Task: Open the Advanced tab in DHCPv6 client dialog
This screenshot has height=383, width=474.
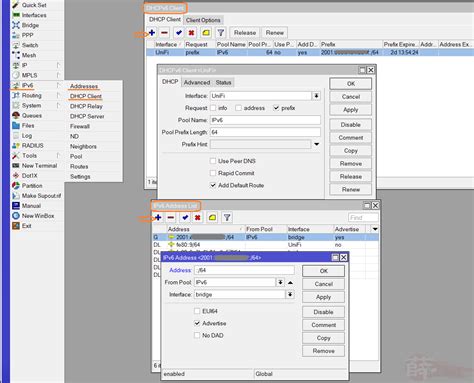Action: 197,82
